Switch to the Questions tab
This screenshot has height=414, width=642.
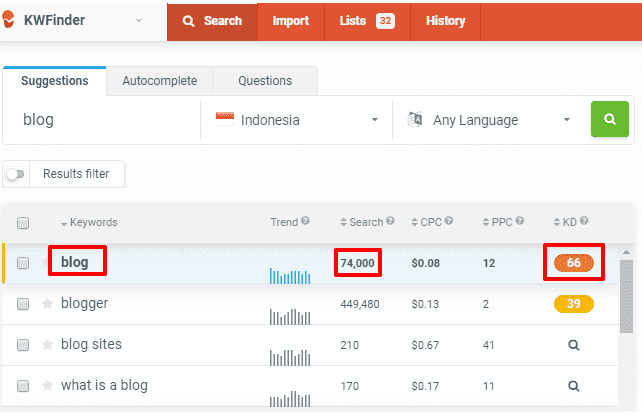tap(265, 81)
